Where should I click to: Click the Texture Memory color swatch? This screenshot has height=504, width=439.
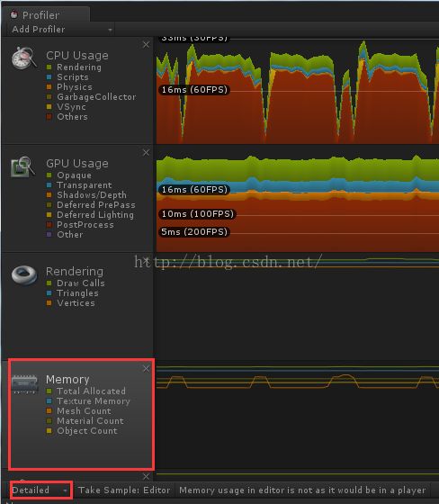coord(49,401)
